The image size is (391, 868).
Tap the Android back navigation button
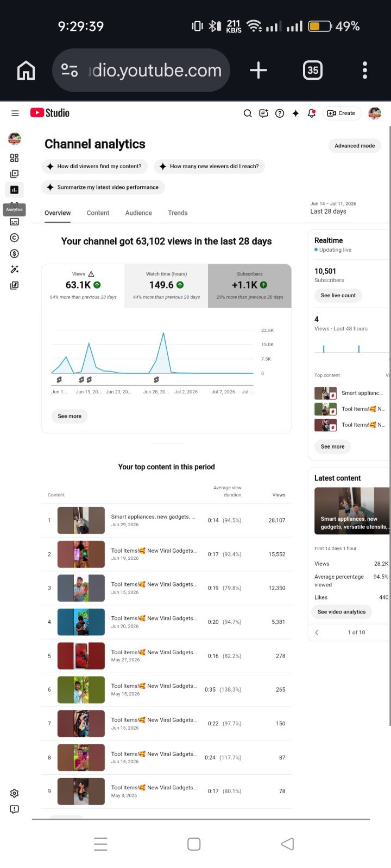[x=288, y=844]
